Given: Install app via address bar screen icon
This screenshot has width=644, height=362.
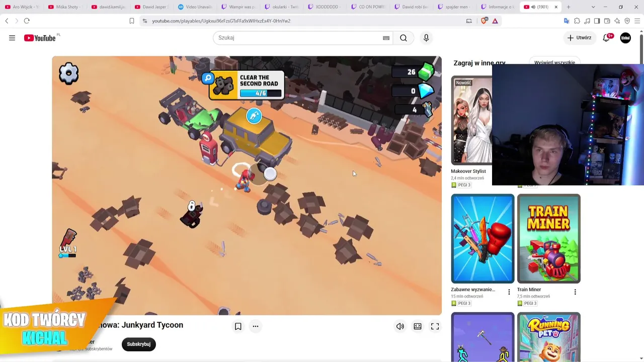Looking at the screenshot, I should click(x=469, y=21).
